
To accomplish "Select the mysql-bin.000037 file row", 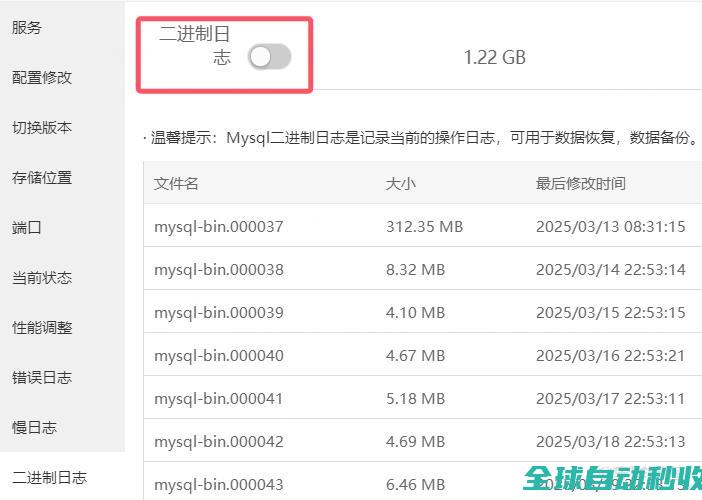I will point(219,227).
